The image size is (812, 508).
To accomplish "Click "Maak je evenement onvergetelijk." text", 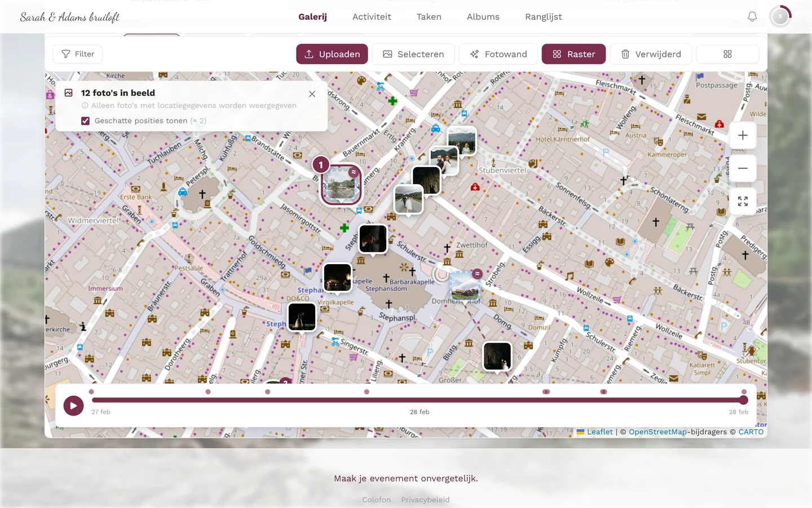I will point(406,479).
